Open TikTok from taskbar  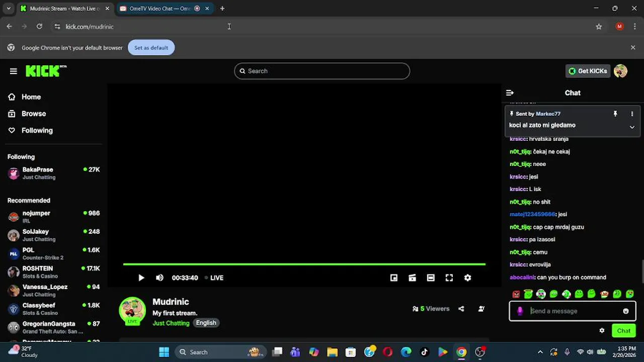coord(424,352)
